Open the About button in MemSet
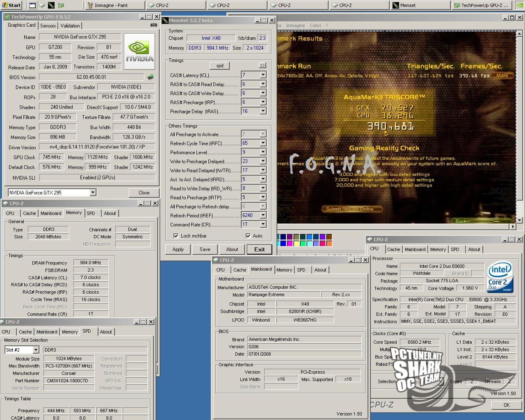This screenshot has height=420, width=525. click(x=232, y=249)
